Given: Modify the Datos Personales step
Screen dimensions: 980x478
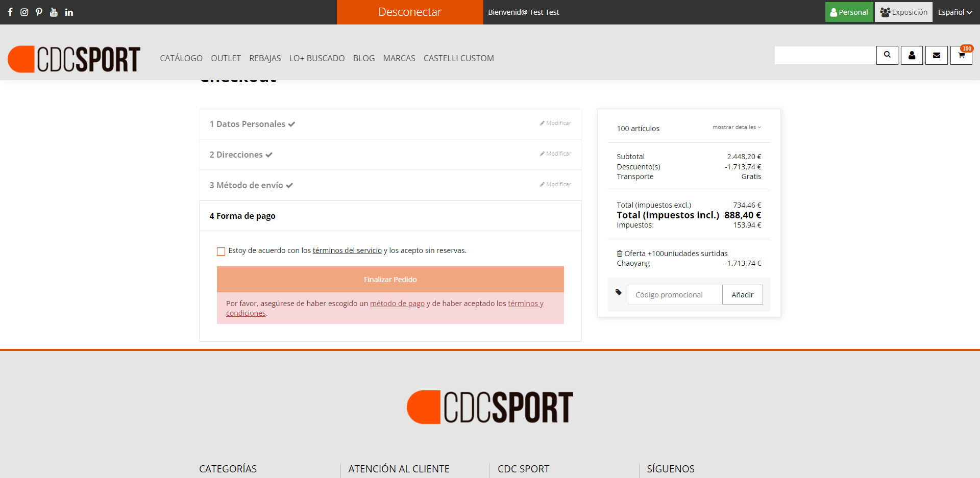Looking at the screenshot, I should point(555,123).
